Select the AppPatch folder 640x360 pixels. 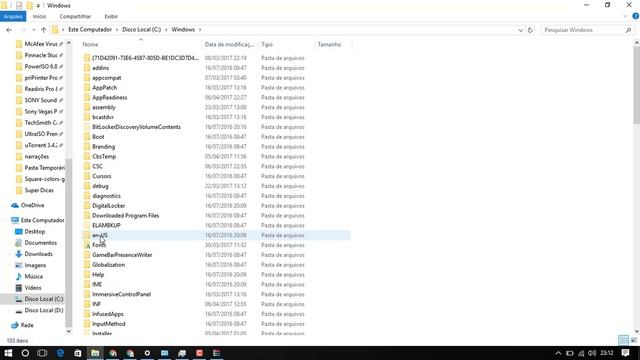[104, 87]
